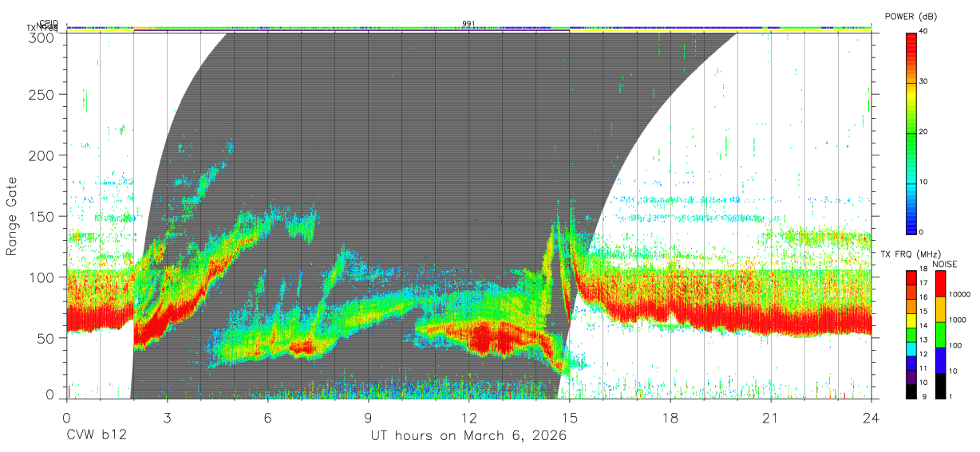The image size is (980, 452).
Task: Pick the green swatch in NOISE legend
Action: [942, 335]
